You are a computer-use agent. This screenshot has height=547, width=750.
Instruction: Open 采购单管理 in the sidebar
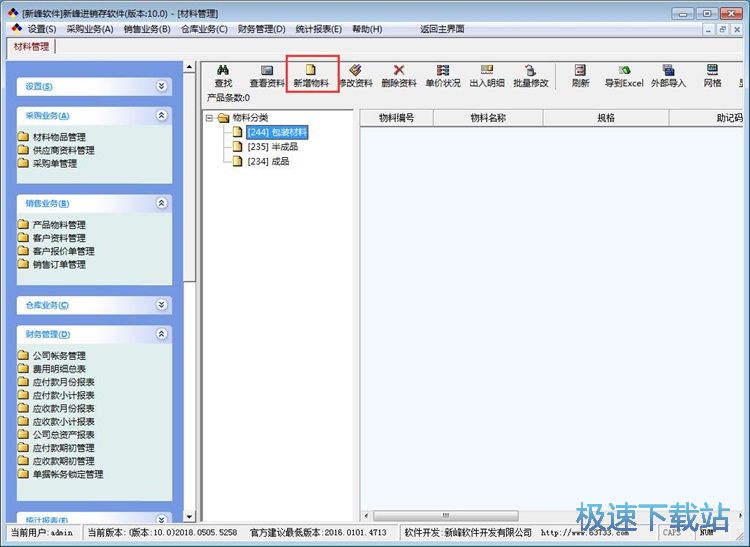pyautogui.click(x=48, y=164)
